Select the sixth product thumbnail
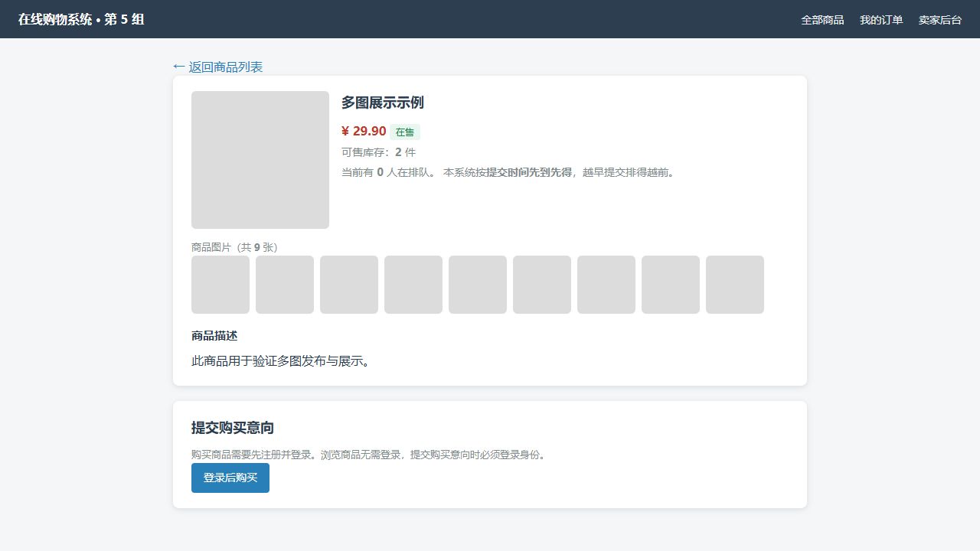The height and width of the screenshot is (551, 980). 542,285
